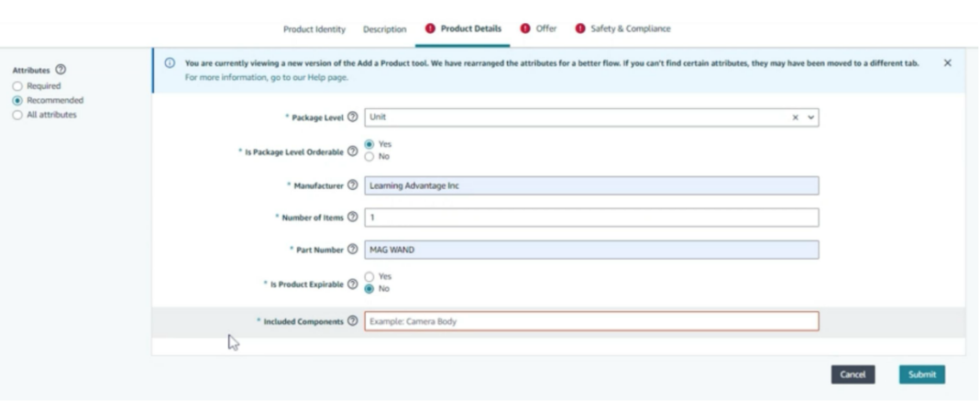Set Is Product Expirable to Yes
This screenshot has height=402, width=980.
[369, 276]
